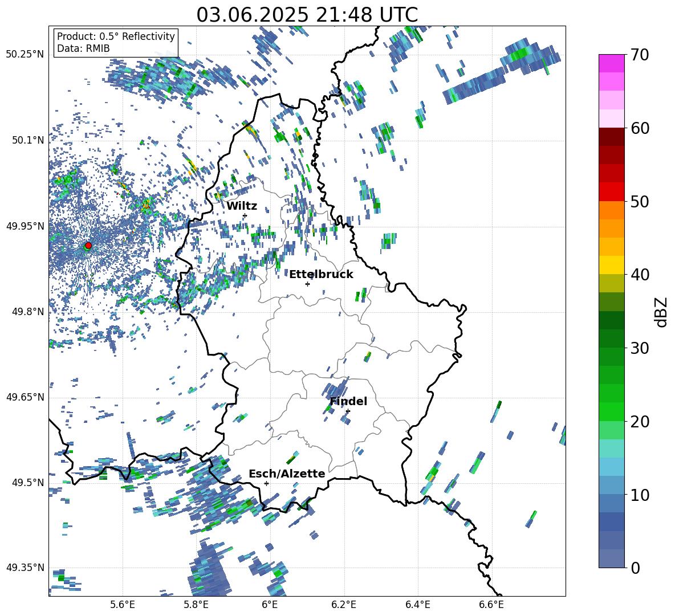Click the Data: RMIB text
This screenshot has width=675, height=616.
click(83, 48)
